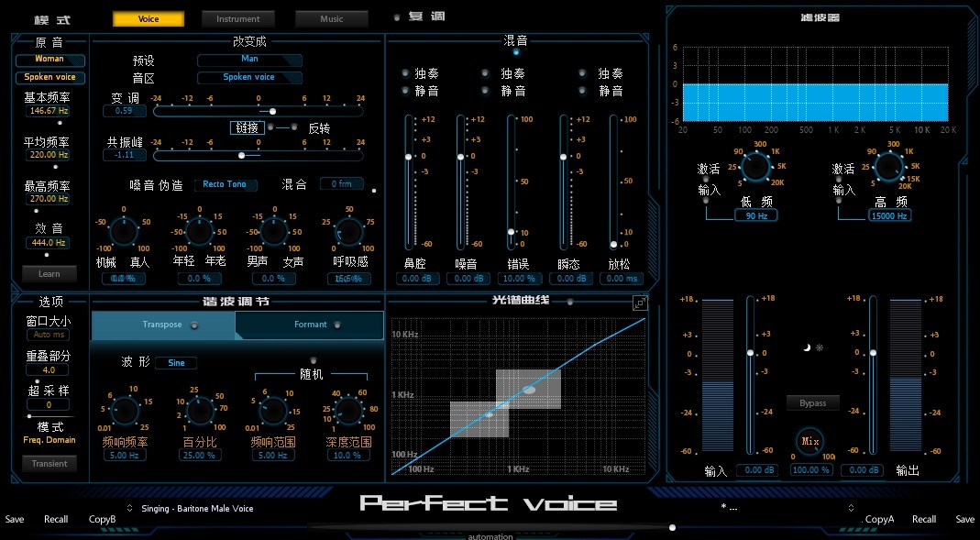Click the 15000 Hz 高频 value field
Viewport: 980px width, 540px height.
[889, 216]
